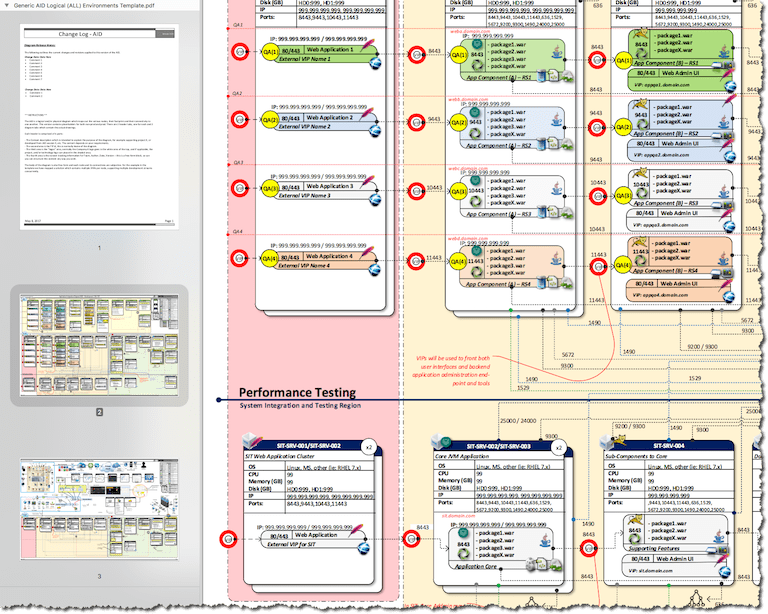Screen dimensions: 768x614
Task: Click red VIPs will be used annotation
Action: click(x=452, y=371)
